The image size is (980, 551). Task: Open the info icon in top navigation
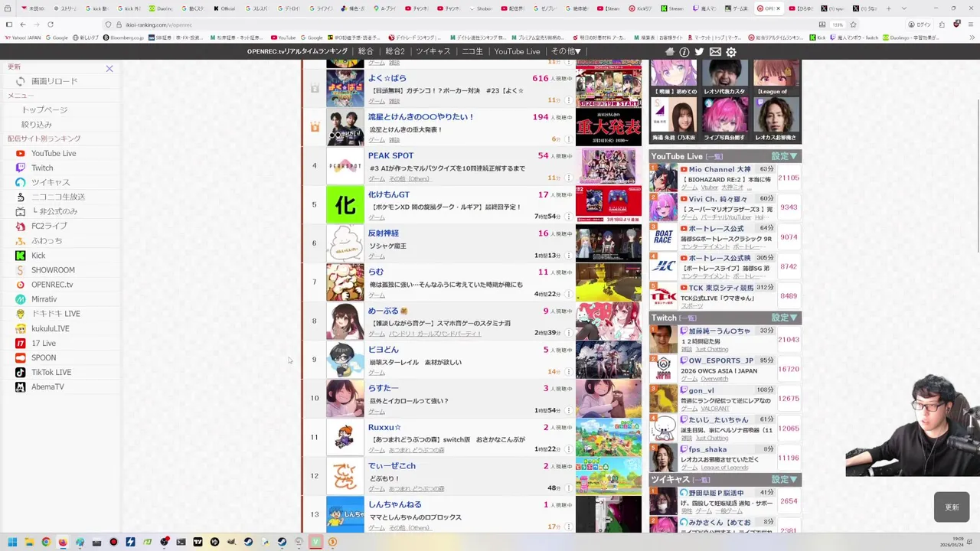(x=684, y=52)
